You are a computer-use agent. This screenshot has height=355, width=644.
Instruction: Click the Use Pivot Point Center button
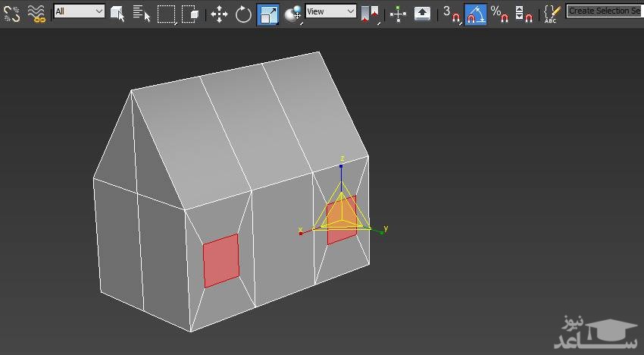[370, 14]
